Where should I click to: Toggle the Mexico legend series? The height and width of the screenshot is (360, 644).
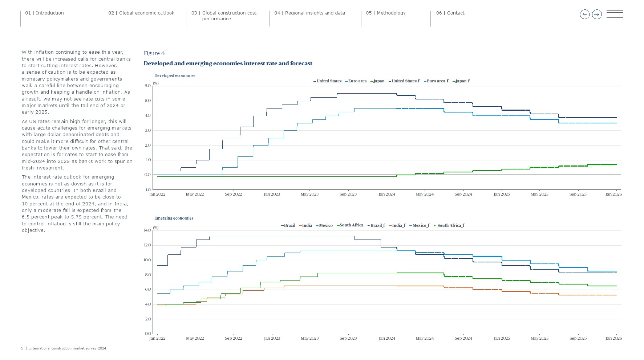325,226
